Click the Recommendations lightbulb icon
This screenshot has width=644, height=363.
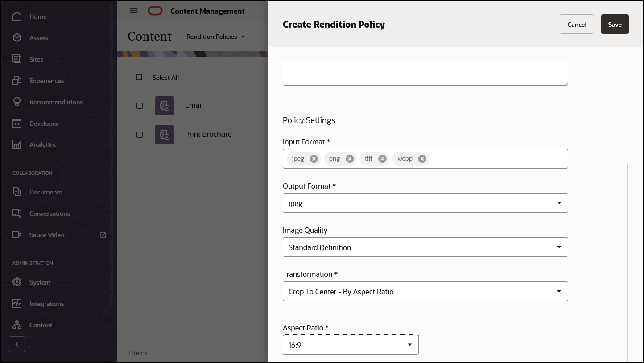coord(17,102)
